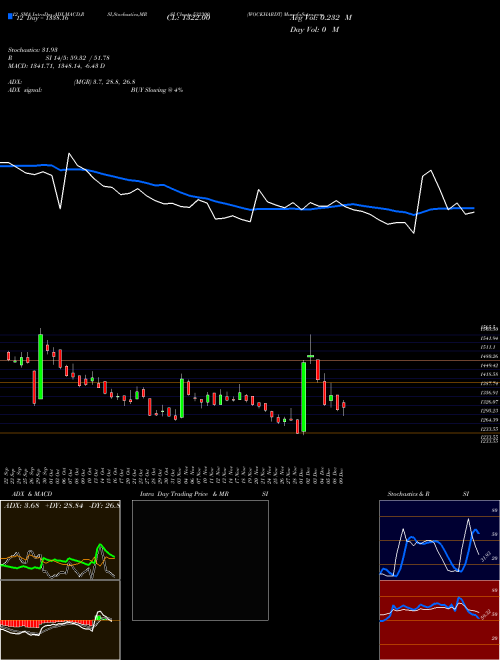Open the blue-background Stochastics panel
The width and height of the screenshot is (500, 660).
coord(439,540)
